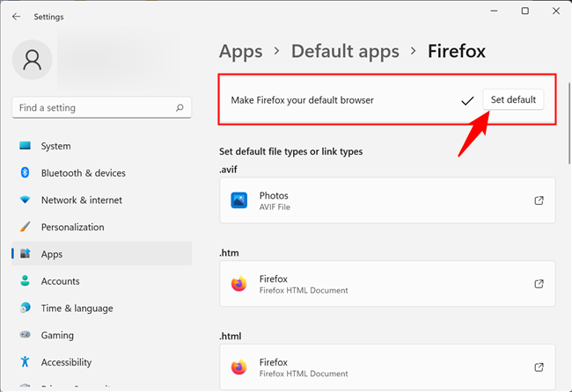Screen dimensions: 572x392
Task: Open Accounts settings page
Action: (60, 281)
